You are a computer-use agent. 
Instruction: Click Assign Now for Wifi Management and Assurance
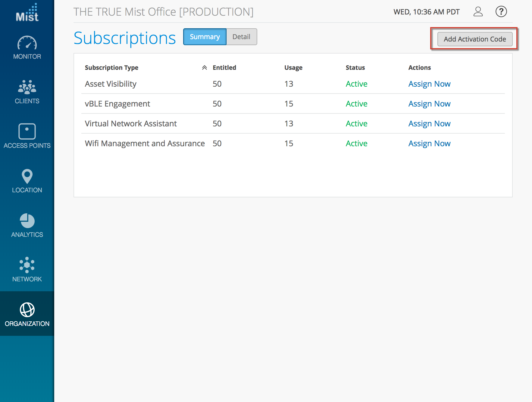(429, 144)
